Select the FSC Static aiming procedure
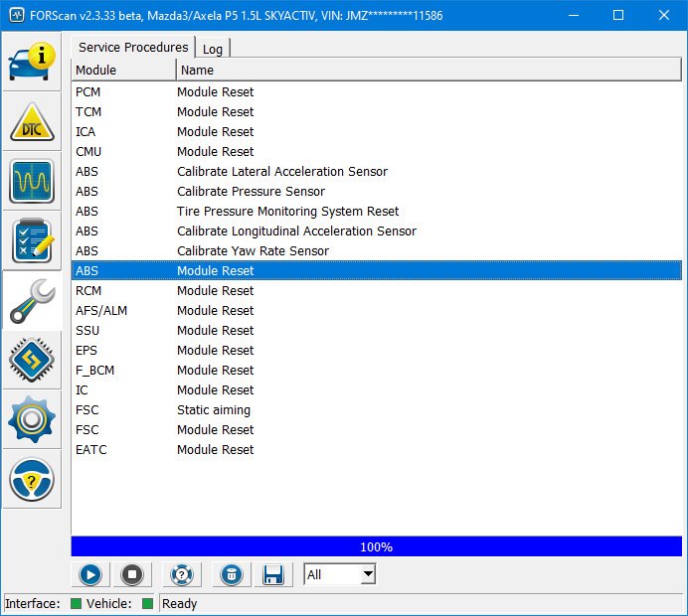Viewport: 688px width, 616px height. (377, 410)
